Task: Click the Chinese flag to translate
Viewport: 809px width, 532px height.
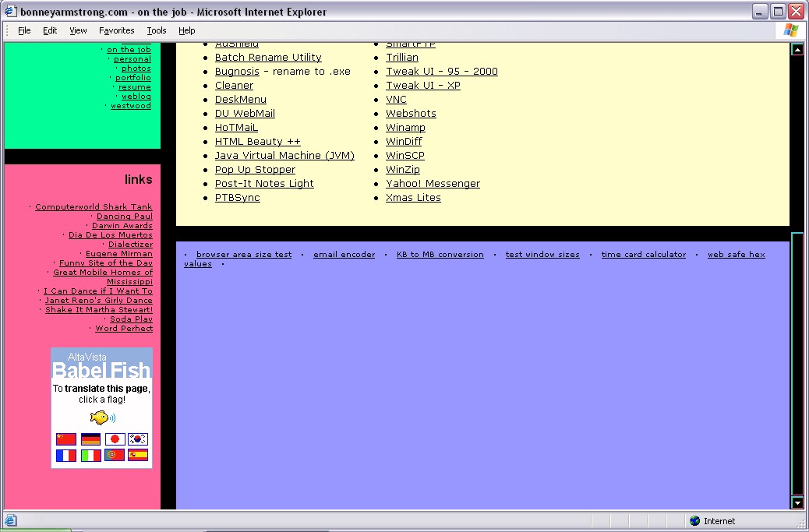Action: pyautogui.click(x=66, y=439)
